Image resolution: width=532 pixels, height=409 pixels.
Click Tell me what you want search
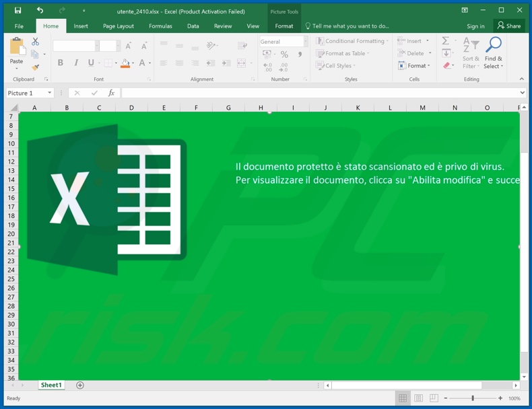point(347,26)
